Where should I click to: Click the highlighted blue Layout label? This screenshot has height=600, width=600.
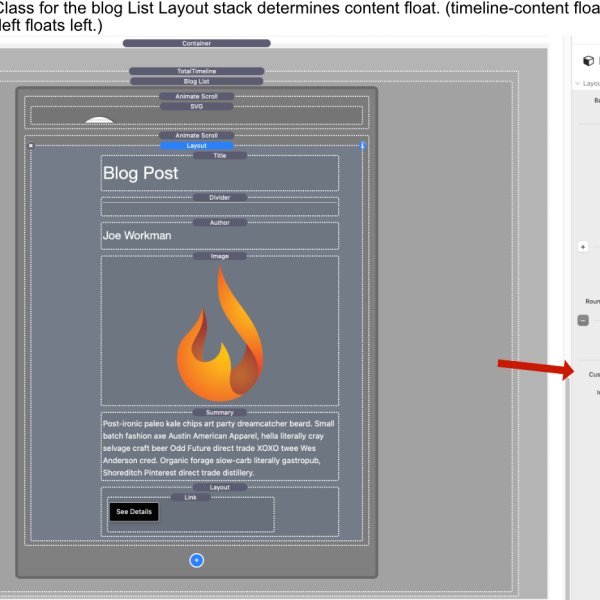click(197, 145)
